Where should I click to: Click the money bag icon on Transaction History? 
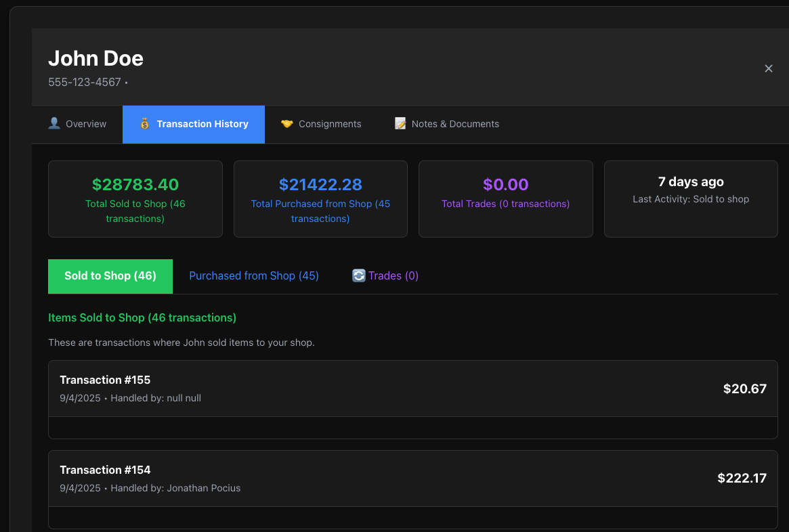pos(144,124)
